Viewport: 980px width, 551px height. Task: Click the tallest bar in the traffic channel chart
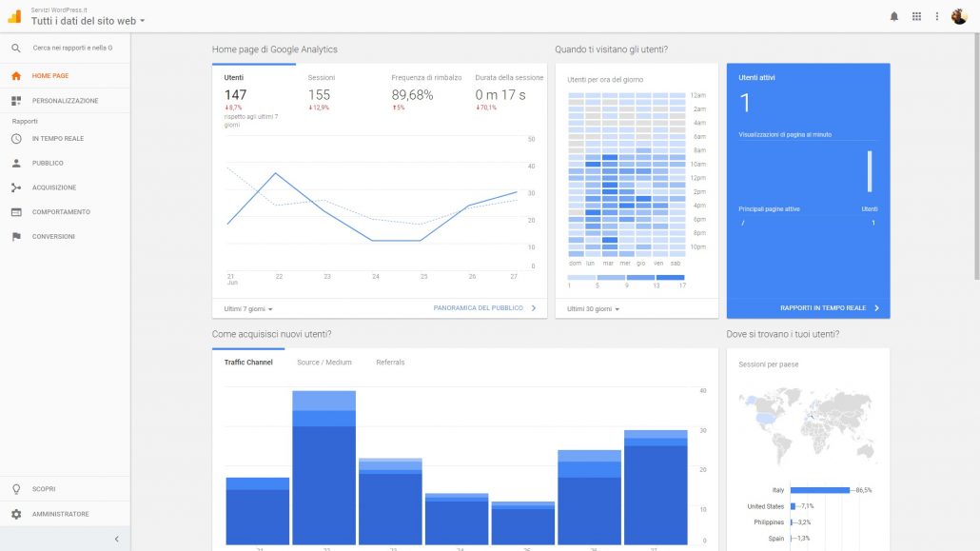(x=323, y=468)
